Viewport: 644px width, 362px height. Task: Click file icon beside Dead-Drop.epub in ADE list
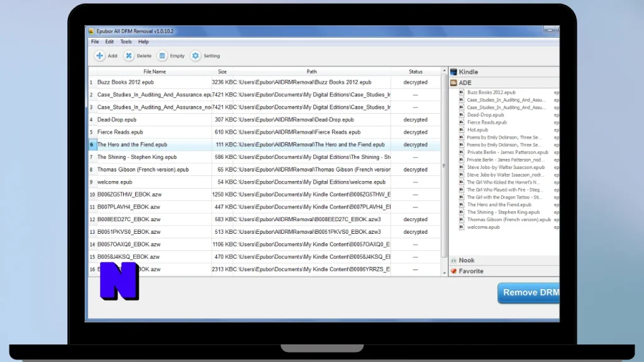pos(462,115)
